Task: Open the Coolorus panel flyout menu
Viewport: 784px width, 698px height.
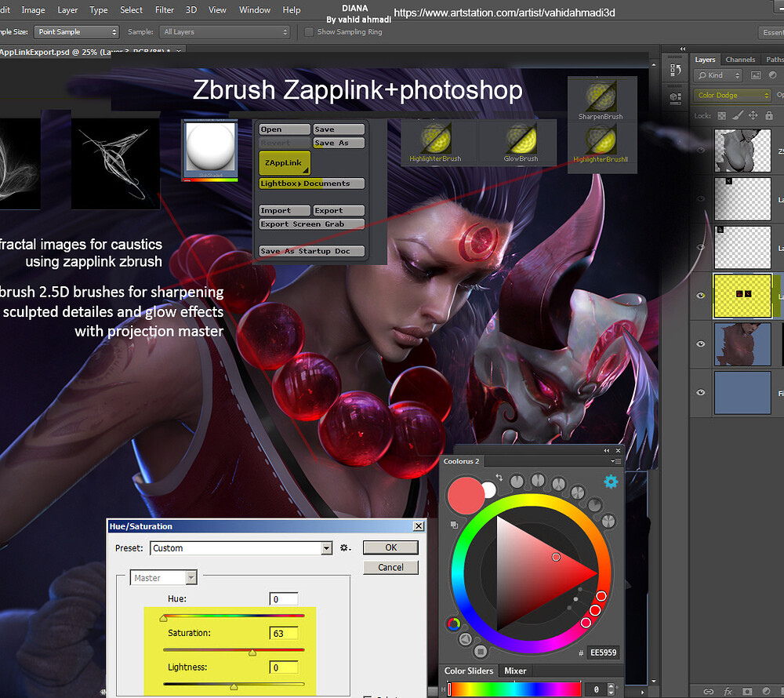Action: click(616, 461)
